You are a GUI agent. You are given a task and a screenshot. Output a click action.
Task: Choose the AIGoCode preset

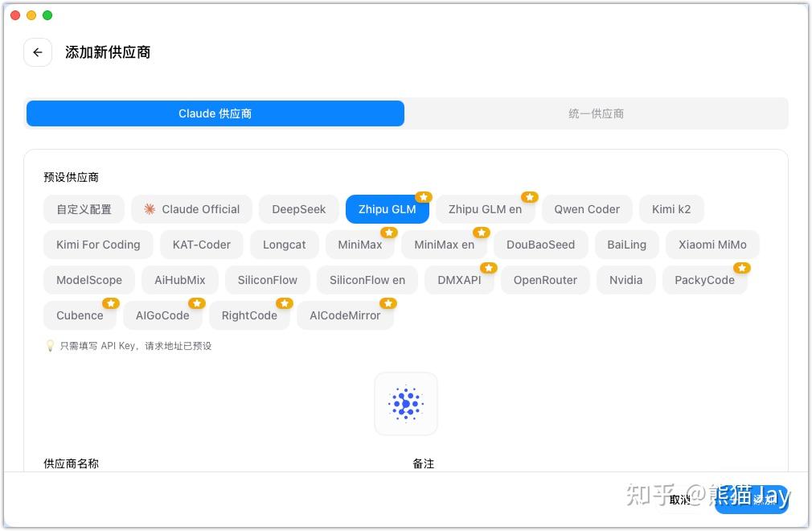pyautogui.click(x=162, y=315)
